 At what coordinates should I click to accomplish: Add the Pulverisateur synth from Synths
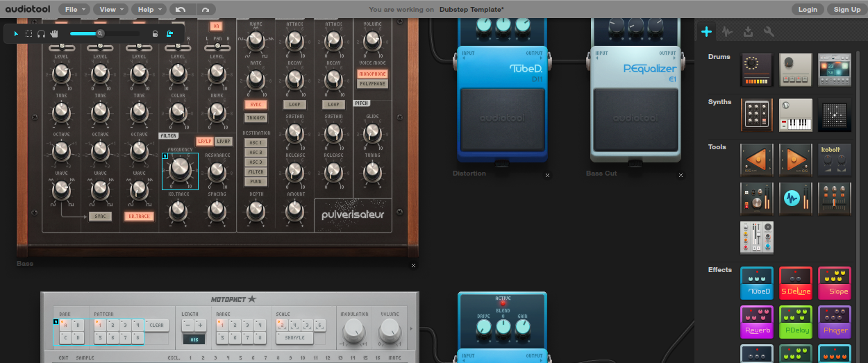757,115
